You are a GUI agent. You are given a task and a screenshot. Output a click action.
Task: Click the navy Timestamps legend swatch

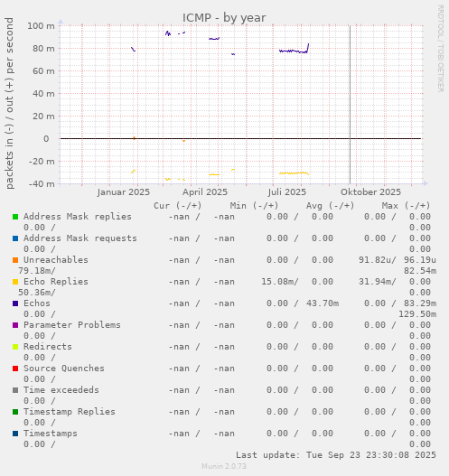click(15, 434)
